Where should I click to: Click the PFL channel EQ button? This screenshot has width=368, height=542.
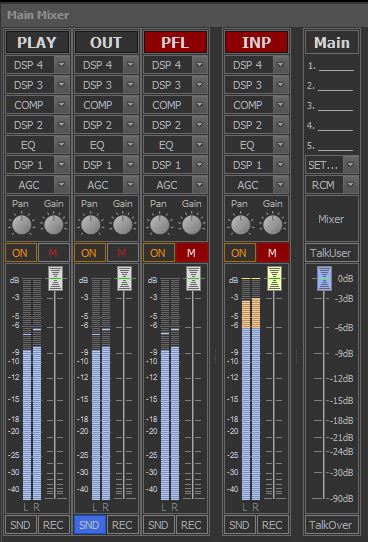tap(168, 145)
